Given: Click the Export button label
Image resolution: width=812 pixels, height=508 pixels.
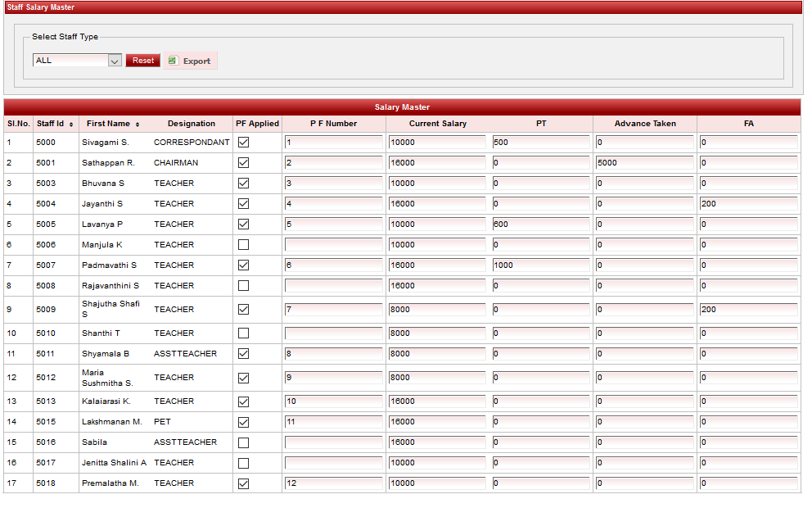Looking at the screenshot, I should 196,61.
